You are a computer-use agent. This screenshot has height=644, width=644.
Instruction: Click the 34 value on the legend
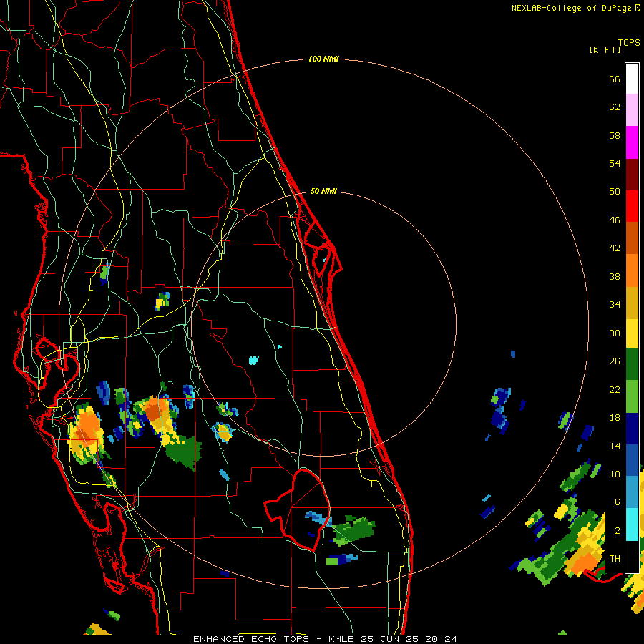pyautogui.click(x=615, y=305)
